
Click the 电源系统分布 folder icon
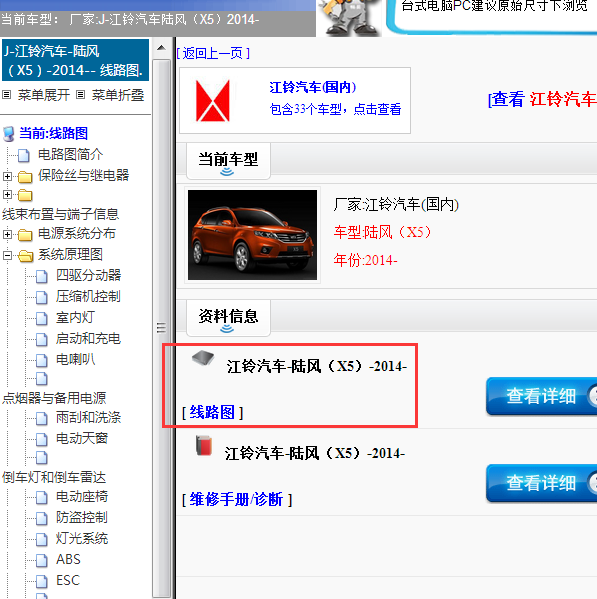[25, 235]
